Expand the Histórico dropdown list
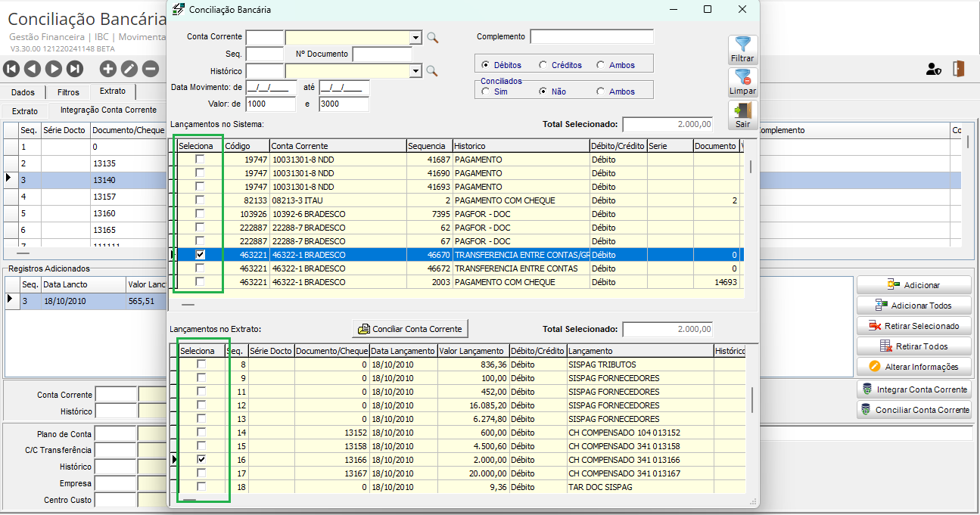This screenshot has height=515, width=980. [415, 71]
